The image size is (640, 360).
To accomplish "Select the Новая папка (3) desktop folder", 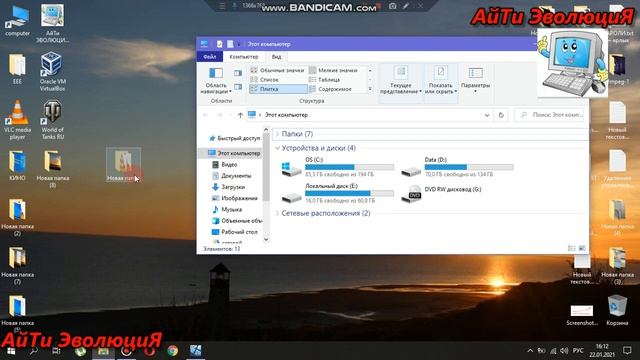I will point(617,265).
